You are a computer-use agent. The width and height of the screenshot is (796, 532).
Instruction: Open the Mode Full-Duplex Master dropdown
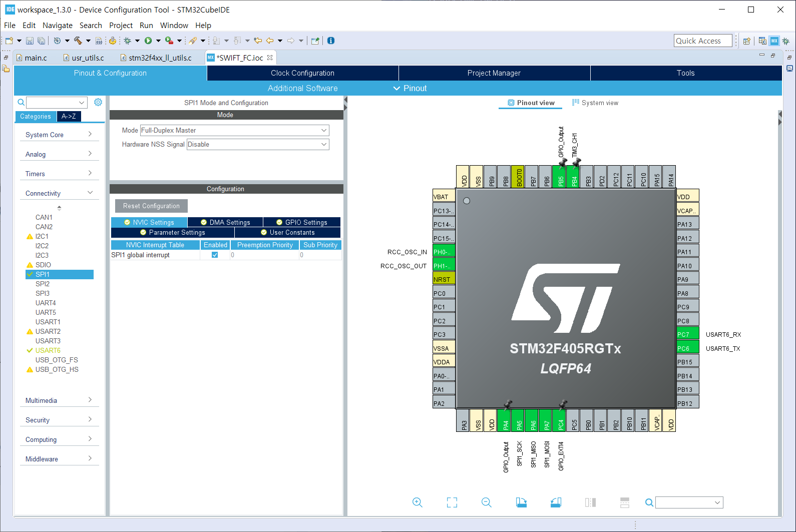pos(235,130)
